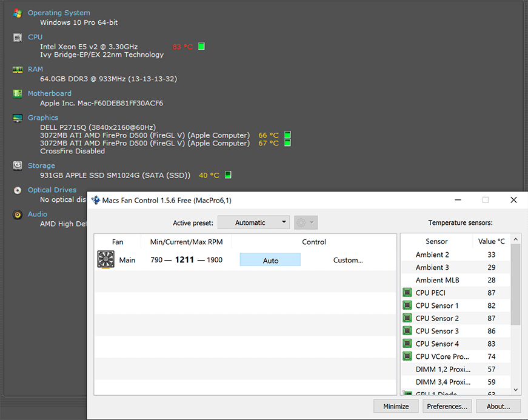This screenshot has height=420, width=528.
Task: Click the CrossFire Disabled text
Action: (x=72, y=151)
